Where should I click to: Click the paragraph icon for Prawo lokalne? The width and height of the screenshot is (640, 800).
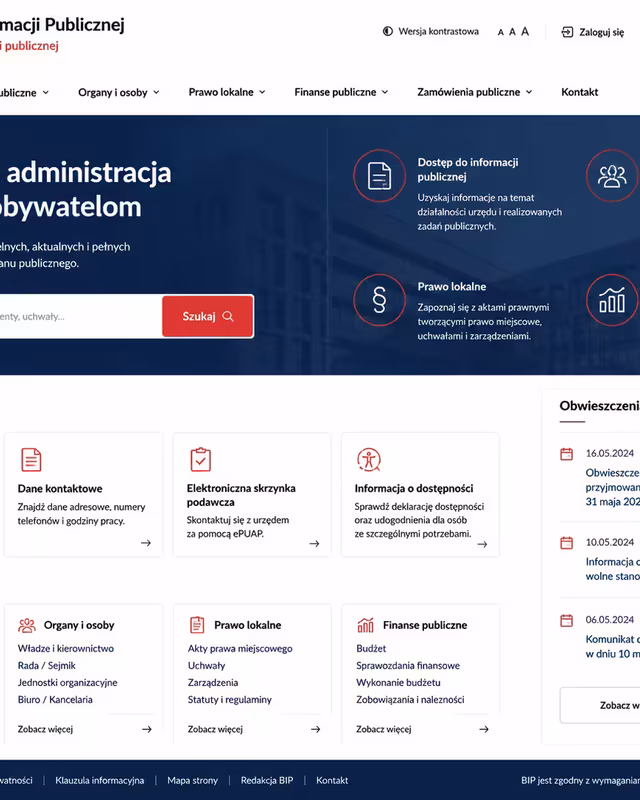point(379,300)
